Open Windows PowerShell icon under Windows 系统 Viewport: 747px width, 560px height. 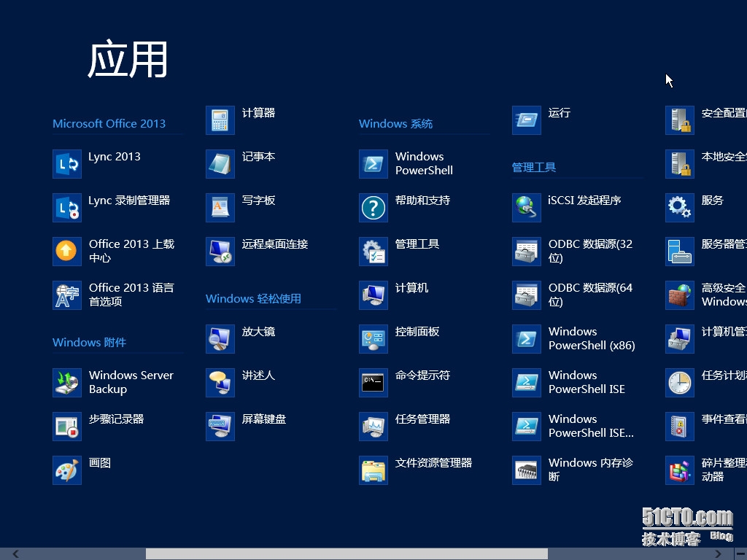click(x=373, y=164)
